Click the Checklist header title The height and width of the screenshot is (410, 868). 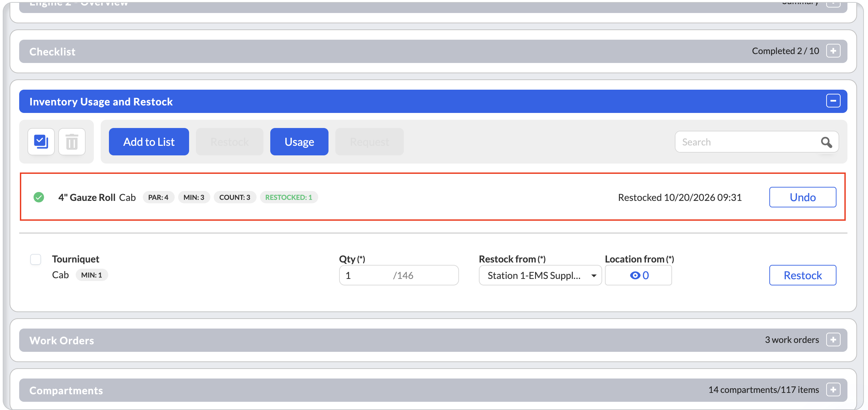(x=52, y=52)
